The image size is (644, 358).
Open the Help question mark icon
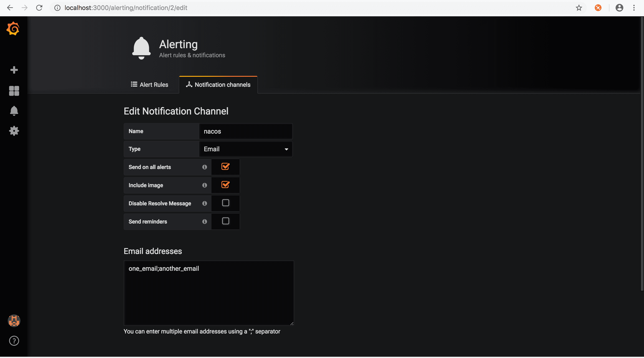point(14,341)
